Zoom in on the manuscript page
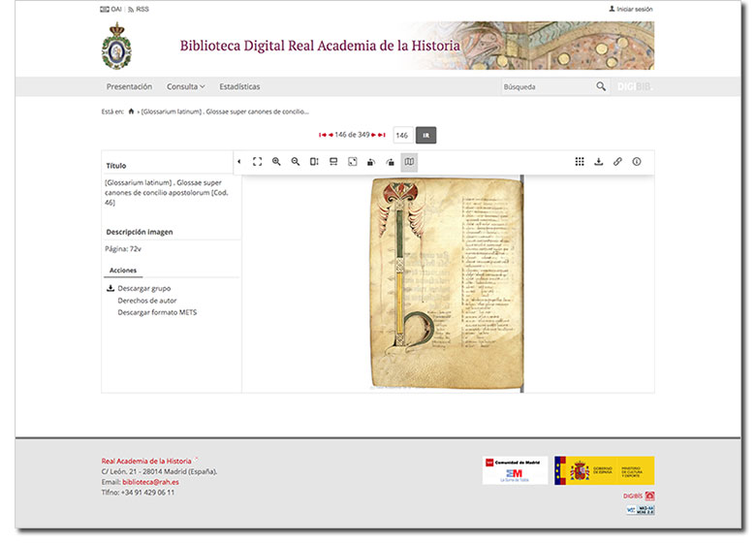Image resolution: width=756 pixels, height=543 pixels. [x=276, y=162]
